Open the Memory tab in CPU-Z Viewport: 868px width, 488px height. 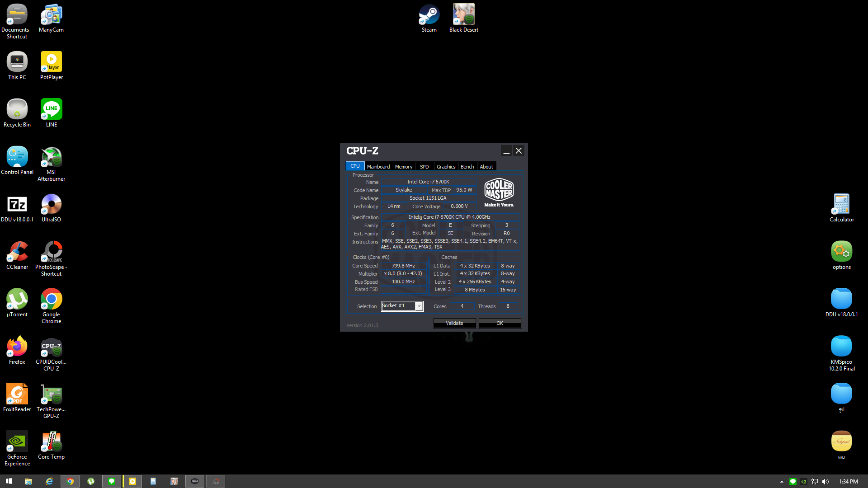[x=403, y=167]
